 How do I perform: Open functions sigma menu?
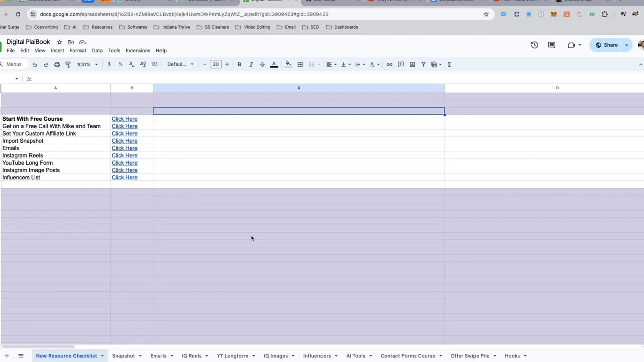pyautogui.click(x=449, y=64)
